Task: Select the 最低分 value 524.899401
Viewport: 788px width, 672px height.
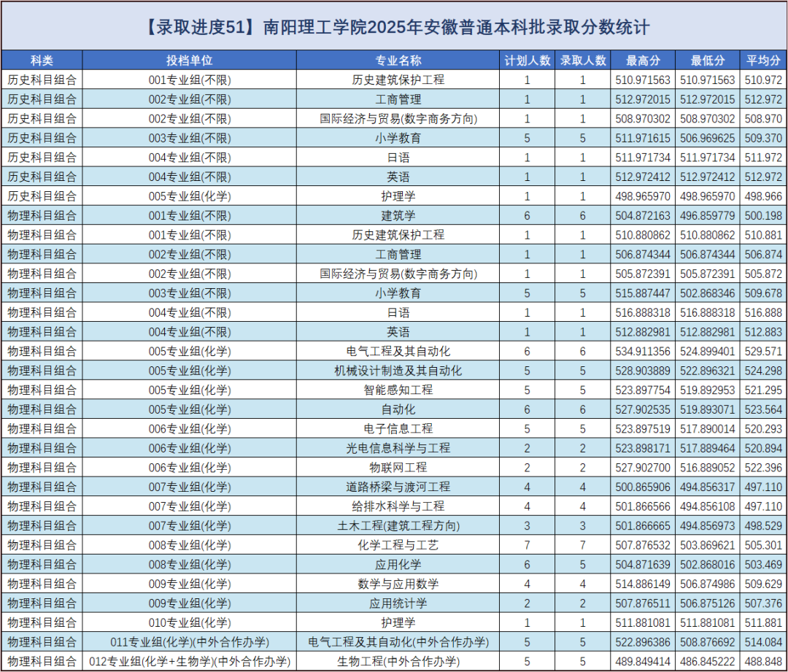Action: pos(708,352)
